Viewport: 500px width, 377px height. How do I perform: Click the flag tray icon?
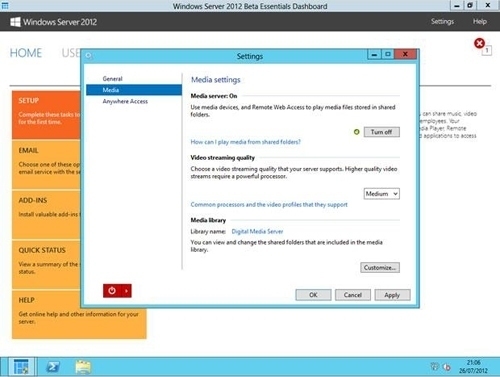coord(434,367)
